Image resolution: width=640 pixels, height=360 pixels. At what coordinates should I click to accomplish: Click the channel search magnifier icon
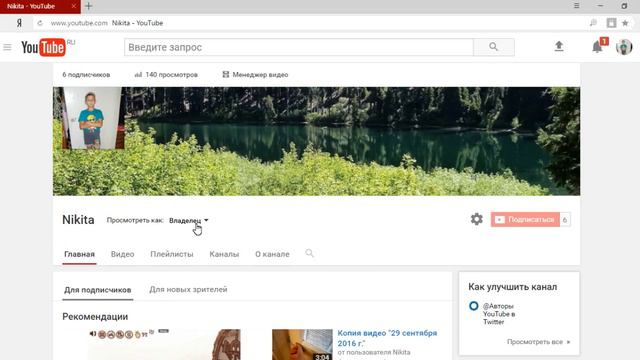[x=309, y=253]
